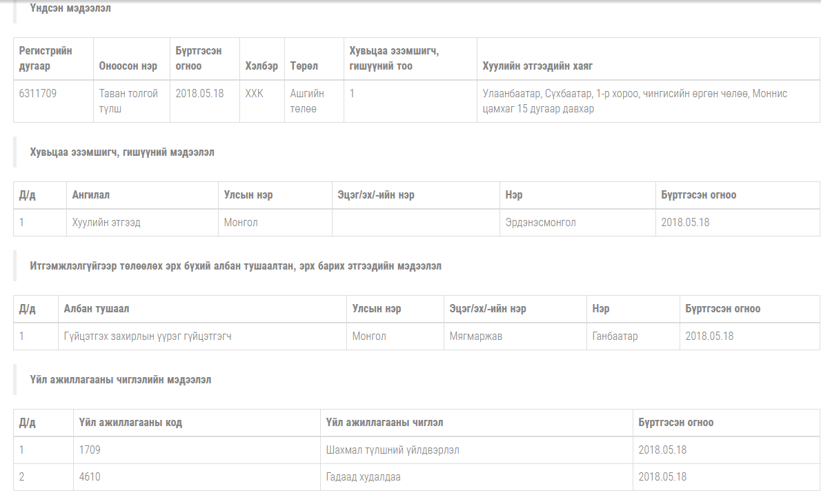Click the "Үндсэн мэдээлэл" section heading
The image size is (821, 504).
click(70, 9)
